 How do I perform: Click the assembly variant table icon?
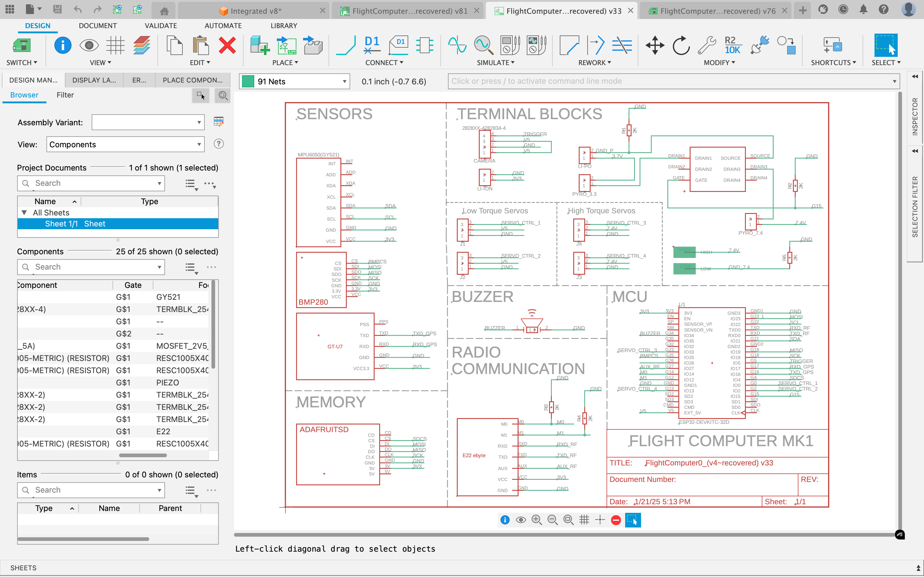point(218,122)
